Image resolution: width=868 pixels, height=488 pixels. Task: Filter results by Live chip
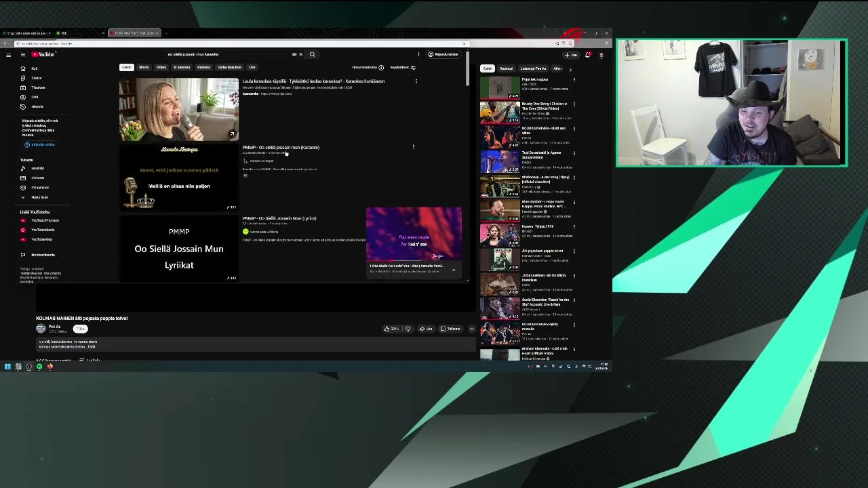click(252, 67)
